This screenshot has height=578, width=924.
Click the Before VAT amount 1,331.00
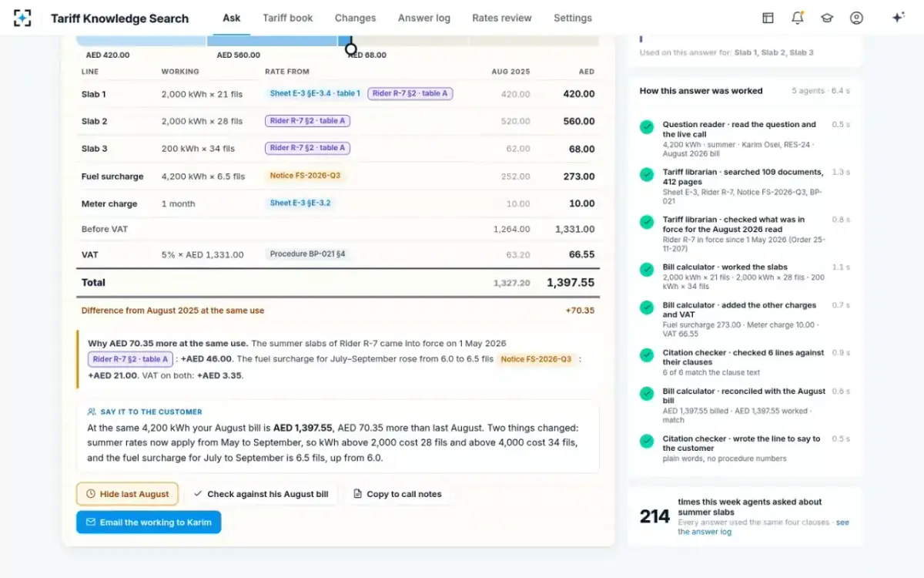click(574, 230)
